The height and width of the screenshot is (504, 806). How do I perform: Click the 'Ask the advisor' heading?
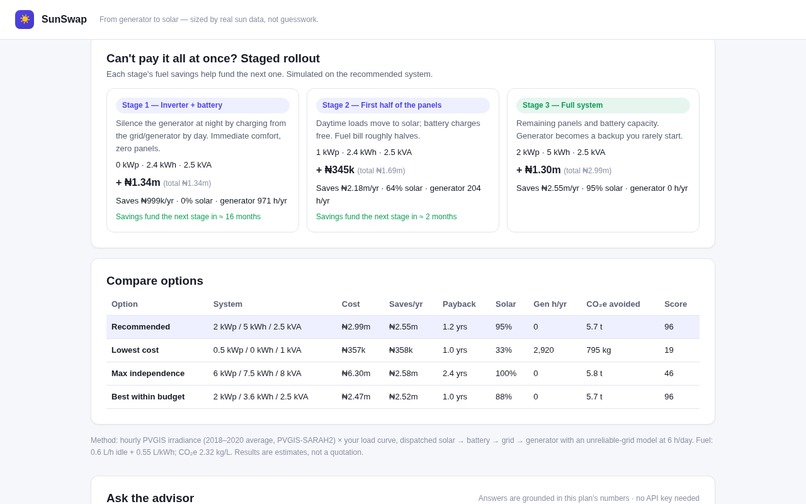(x=150, y=498)
